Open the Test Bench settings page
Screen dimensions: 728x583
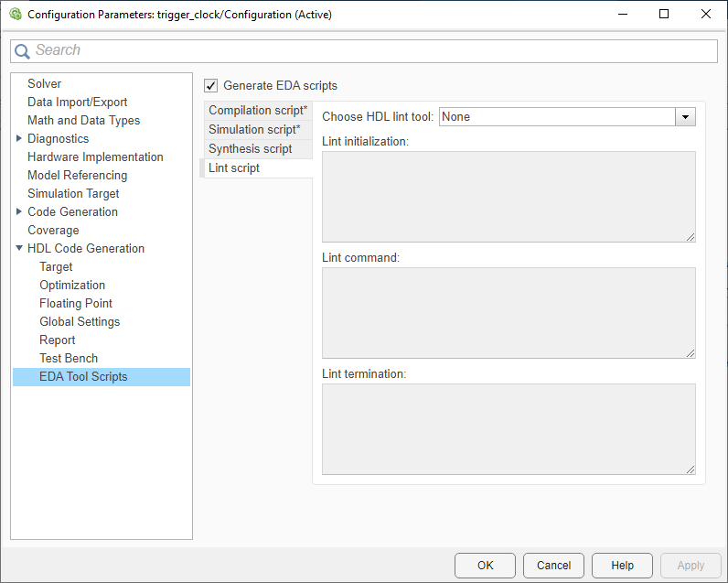69,359
